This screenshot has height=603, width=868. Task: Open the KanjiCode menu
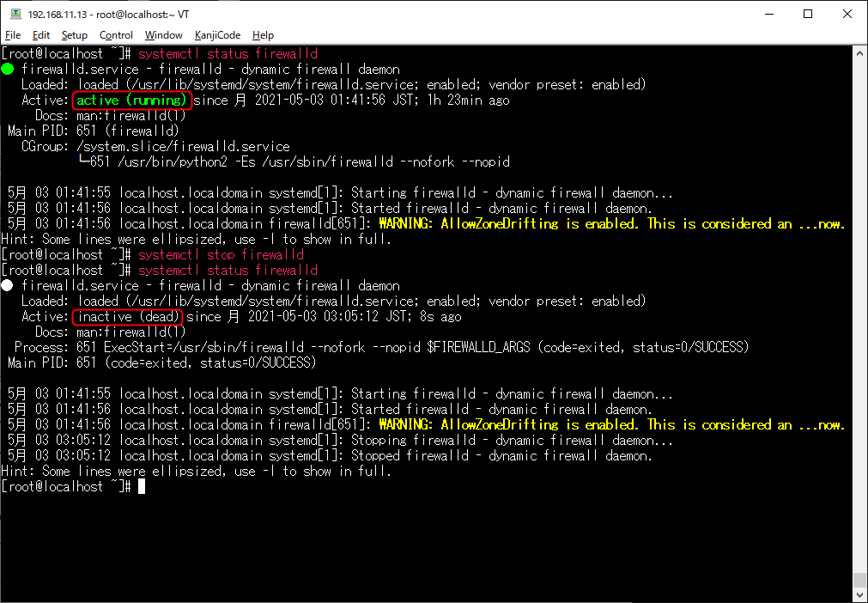pos(217,35)
